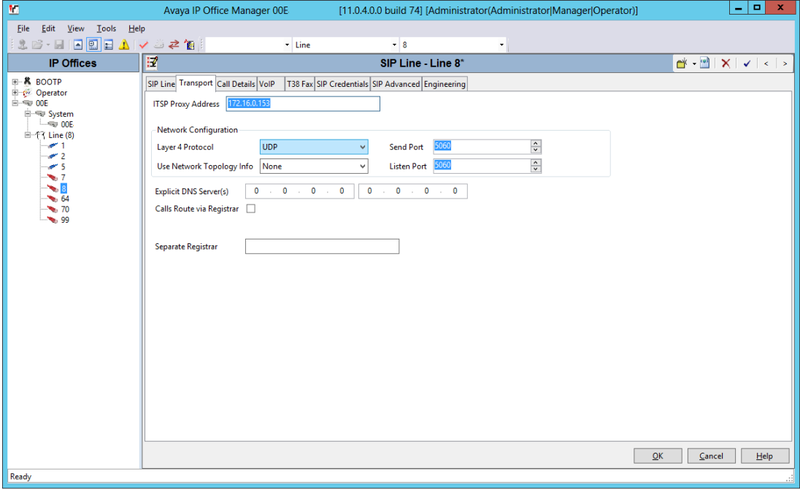This screenshot has height=490, width=800.
Task: Click the OK button
Action: click(658, 456)
